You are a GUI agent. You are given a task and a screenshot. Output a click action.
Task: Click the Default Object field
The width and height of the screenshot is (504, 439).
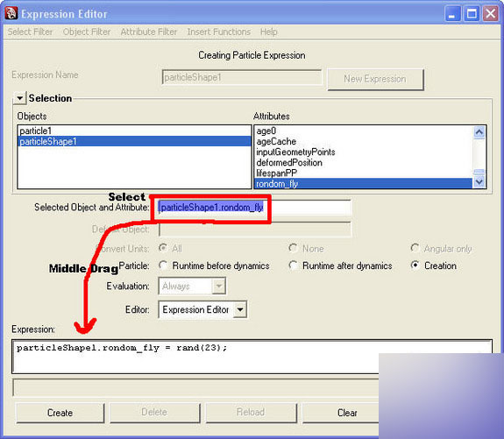point(254,230)
